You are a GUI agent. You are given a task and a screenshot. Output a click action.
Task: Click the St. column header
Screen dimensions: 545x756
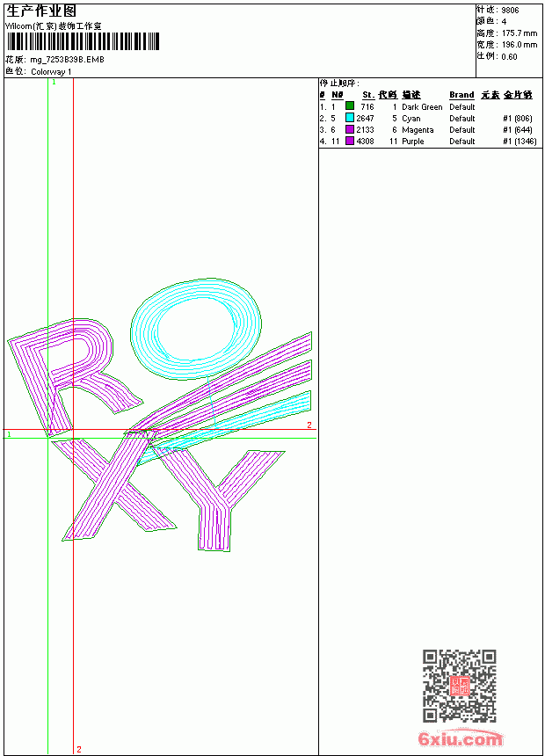[x=368, y=95]
